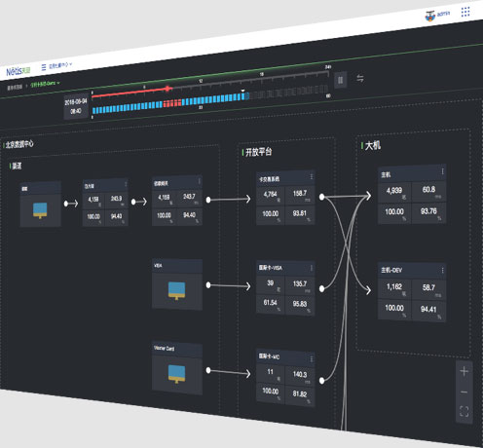Select the 北京数据中心 group title
This screenshot has height=448, width=483.
pyautogui.click(x=19, y=144)
